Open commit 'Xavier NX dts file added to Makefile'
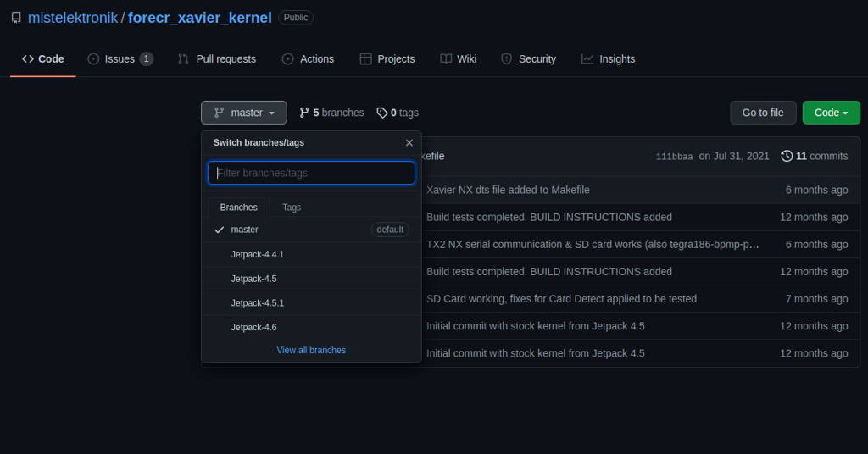Viewport: 868px width, 454px height. click(x=508, y=190)
